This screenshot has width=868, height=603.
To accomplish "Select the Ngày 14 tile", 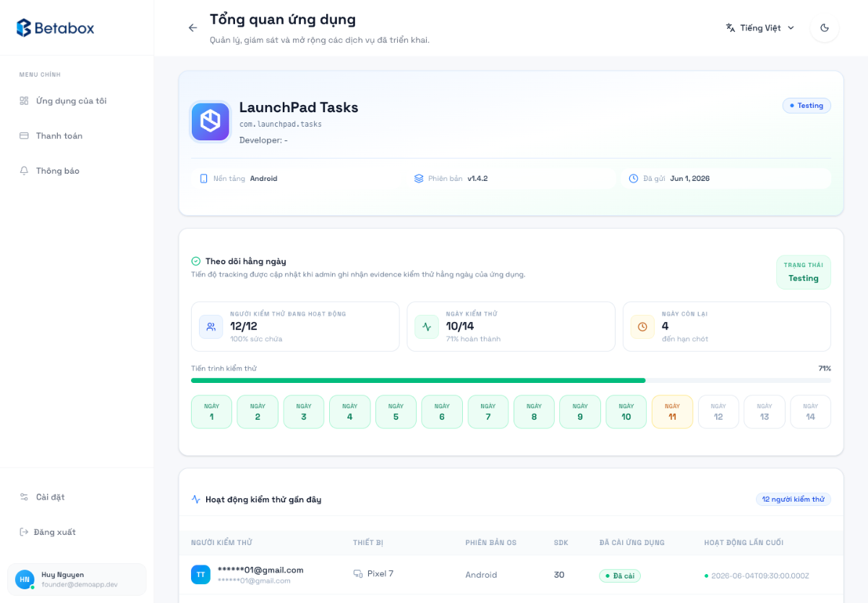I will 811,412.
